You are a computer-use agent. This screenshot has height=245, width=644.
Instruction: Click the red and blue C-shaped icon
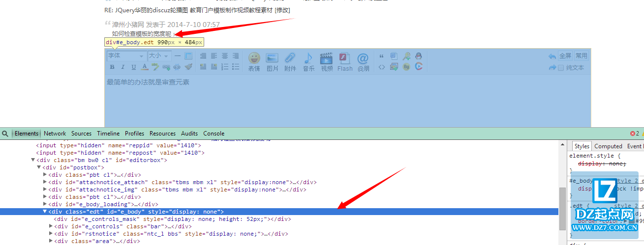pyautogui.click(x=419, y=66)
